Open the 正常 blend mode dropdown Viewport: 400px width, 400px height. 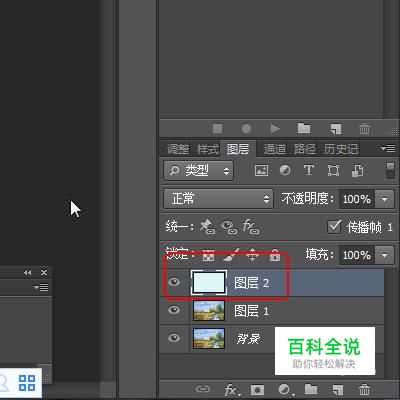pos(218,199)
